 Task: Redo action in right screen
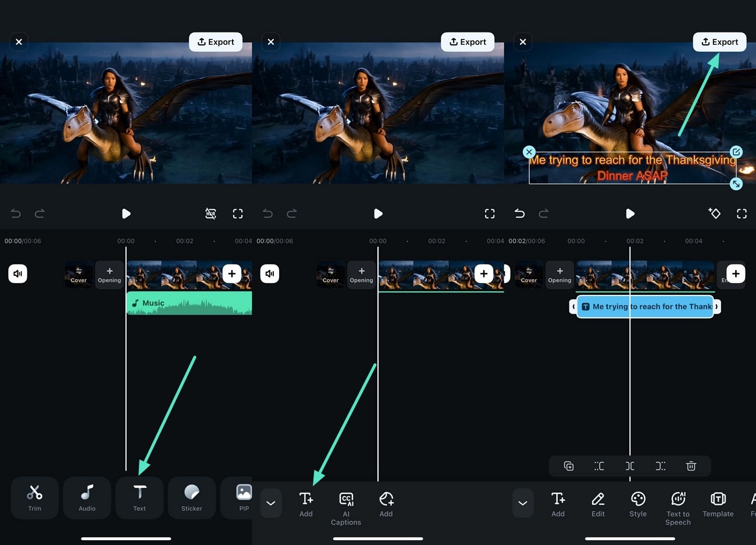coord(544,213)
